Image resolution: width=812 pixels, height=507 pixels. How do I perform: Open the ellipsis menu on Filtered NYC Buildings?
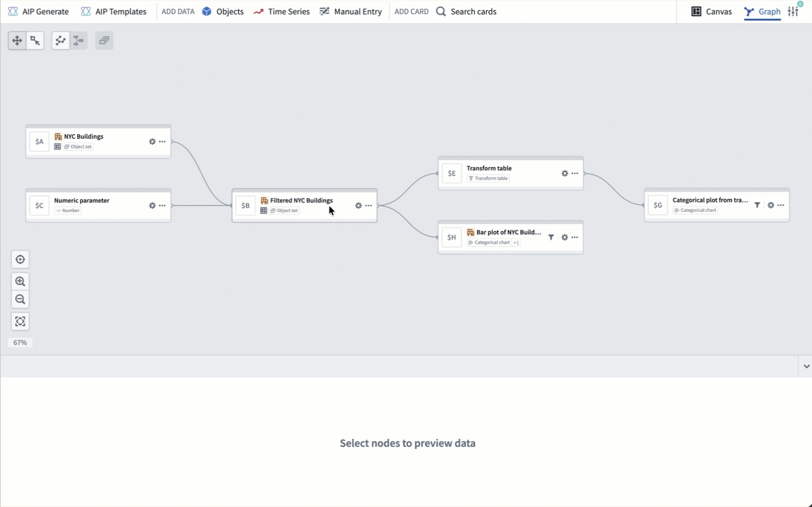[368, 206]
